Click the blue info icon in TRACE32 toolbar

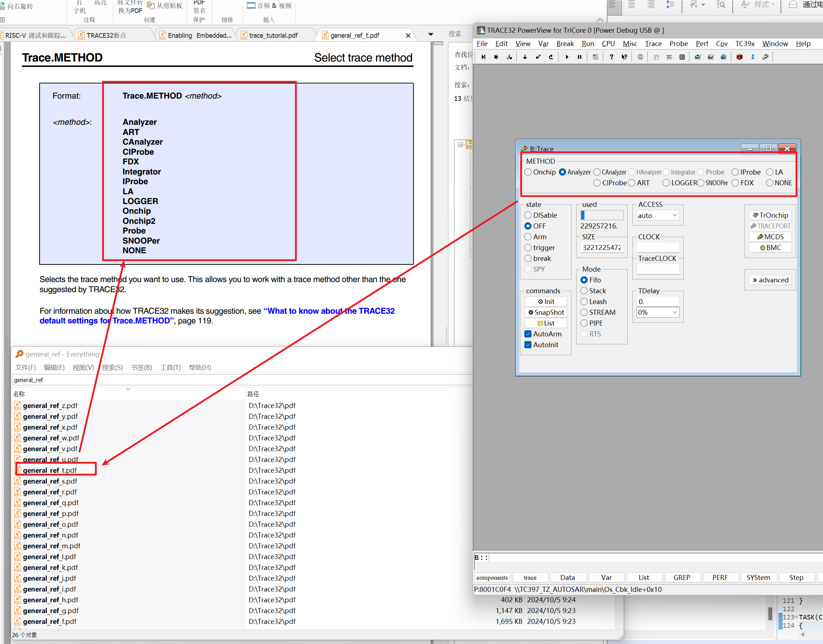point(753,57)
